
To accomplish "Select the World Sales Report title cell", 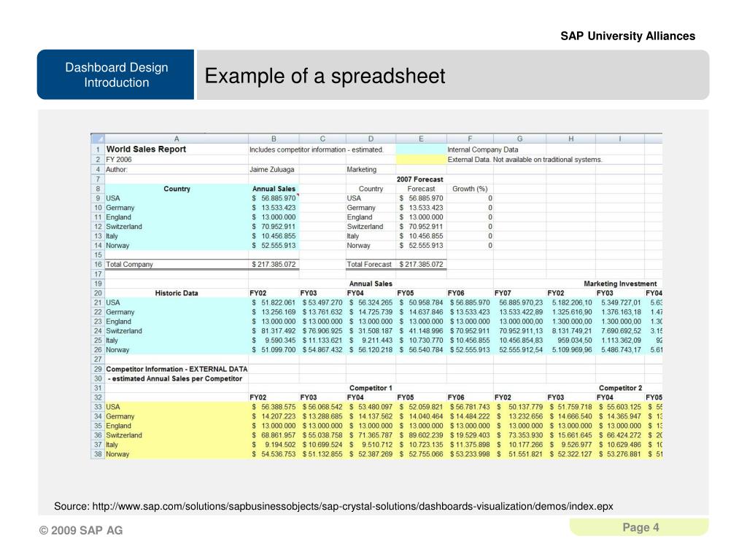I will coord(147,149).
